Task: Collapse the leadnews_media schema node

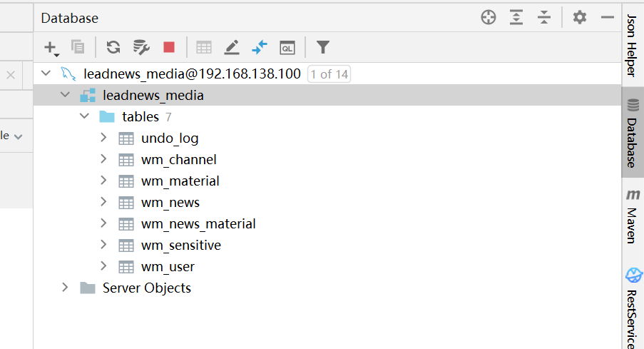Action: 66,95
